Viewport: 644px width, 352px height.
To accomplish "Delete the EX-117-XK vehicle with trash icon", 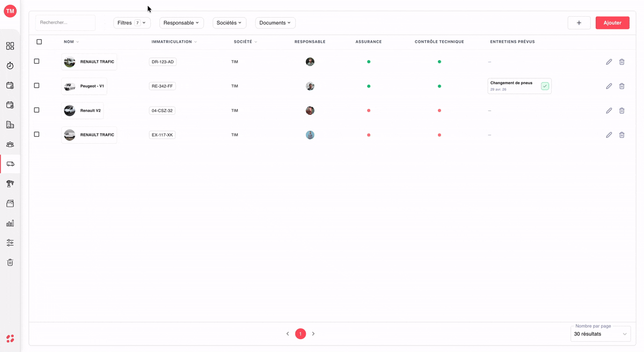I will tap(622, 135).
